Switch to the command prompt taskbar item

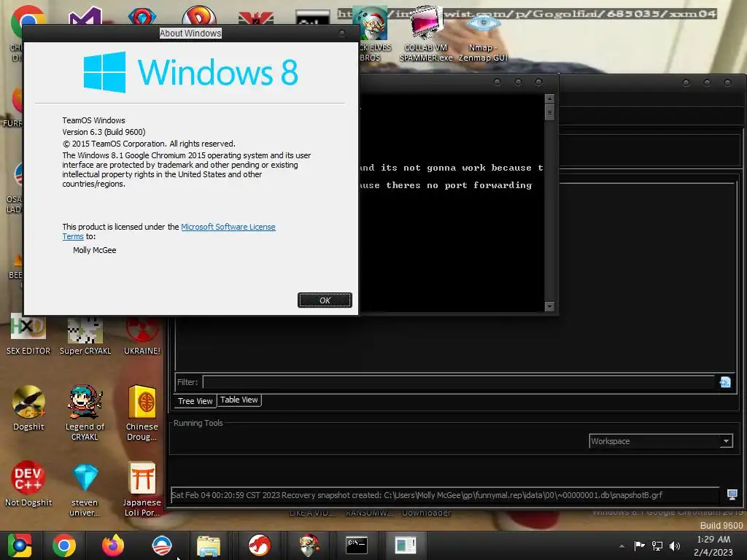click(x=356, y=545)
